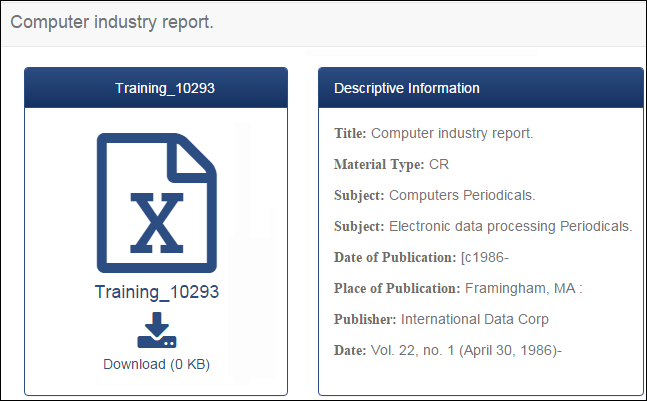Select subject Electronic data processing Periodicals
Image resolution: width=647 pixels, height=401 pixels.
(510, 226)
